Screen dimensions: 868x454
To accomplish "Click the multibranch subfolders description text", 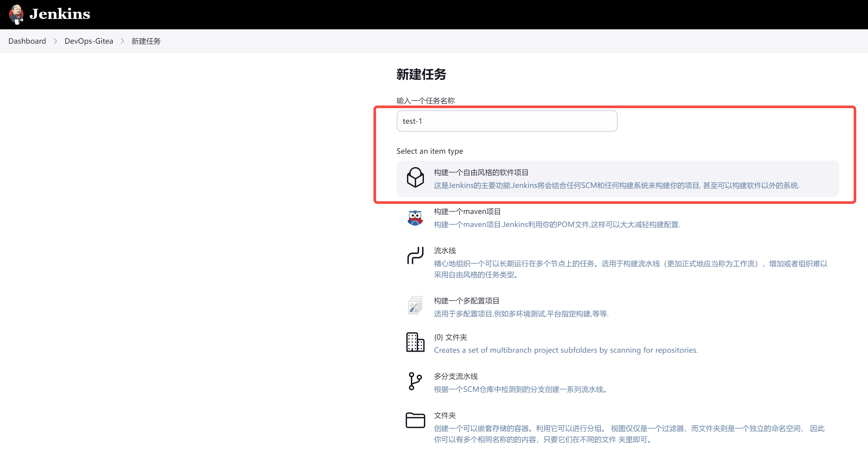I will pyautogui.click(x=566, y=350).
